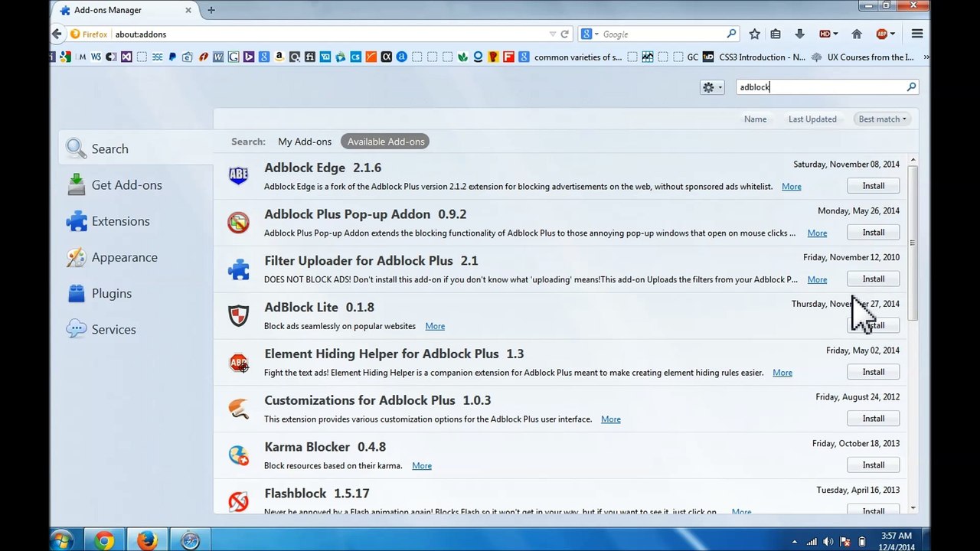This screenshot has width=980, height=551.
Task: Go to Firefox home page icon
Action: point(857,34)
